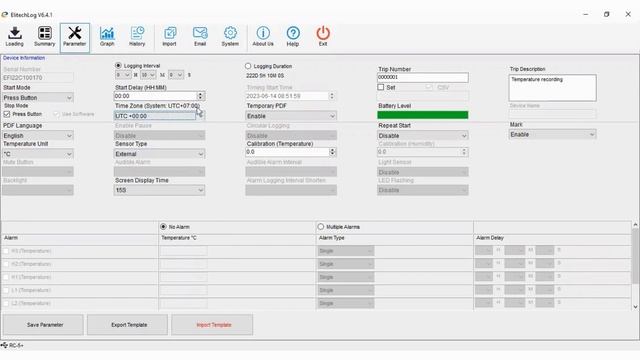
Task: Click USB device icon in status bar
Action: [x=4, y=345]
